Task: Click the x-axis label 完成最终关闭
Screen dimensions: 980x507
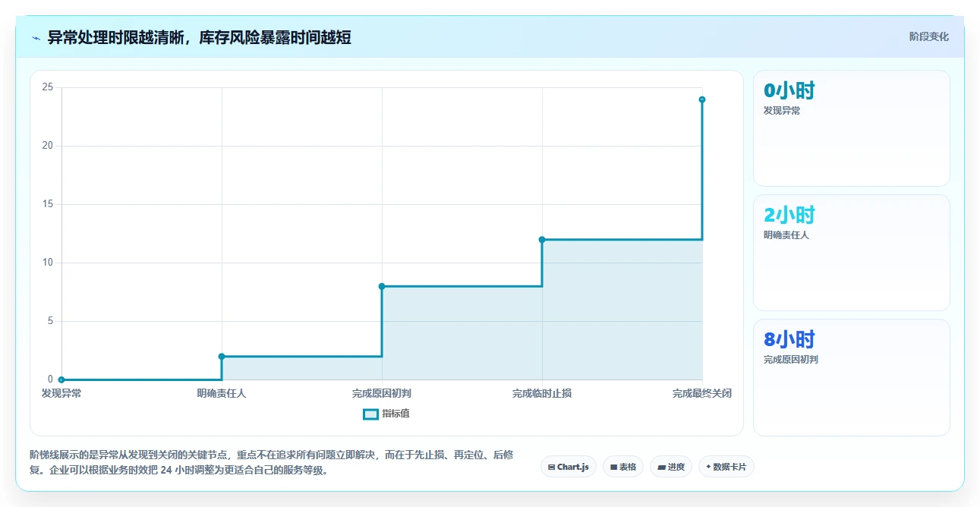Action: 702,393
